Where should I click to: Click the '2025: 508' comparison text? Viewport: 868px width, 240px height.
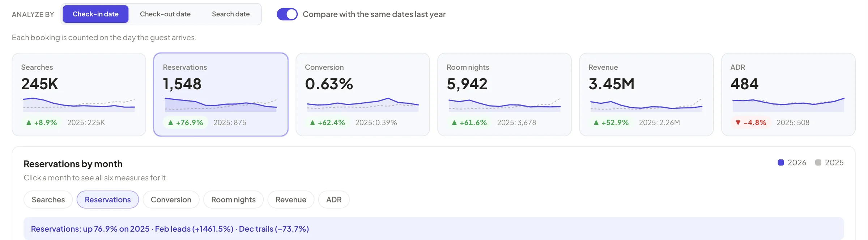point(793,123)
